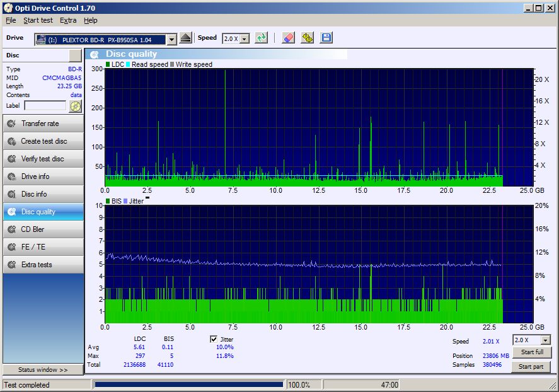Select Extra tests in sidebar
Viewport: 559px width, 392px height.
point(43,265)
